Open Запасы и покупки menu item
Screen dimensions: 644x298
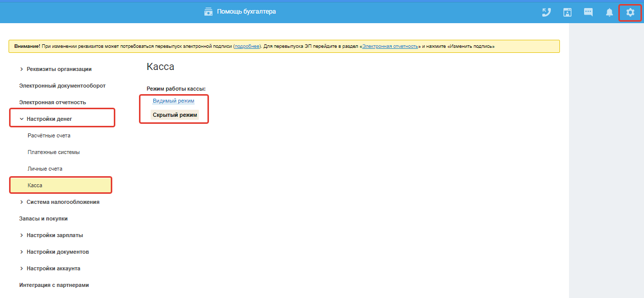(43, 218)
